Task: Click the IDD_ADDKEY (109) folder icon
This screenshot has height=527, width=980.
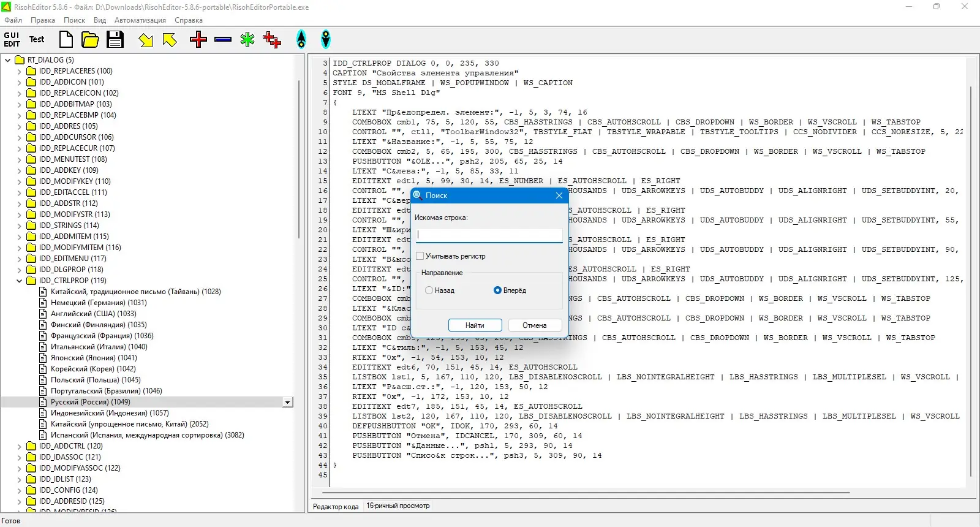Action: coord(31,170)
